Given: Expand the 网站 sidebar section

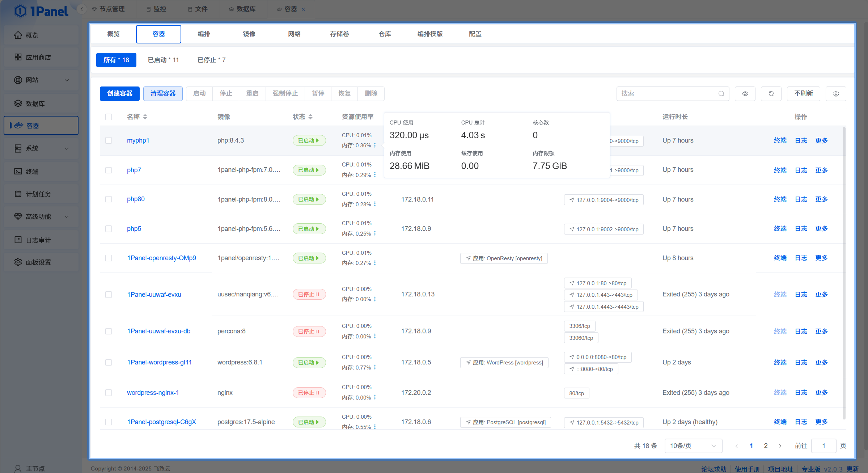Looking at the screenshot, I should pos(41,80).
